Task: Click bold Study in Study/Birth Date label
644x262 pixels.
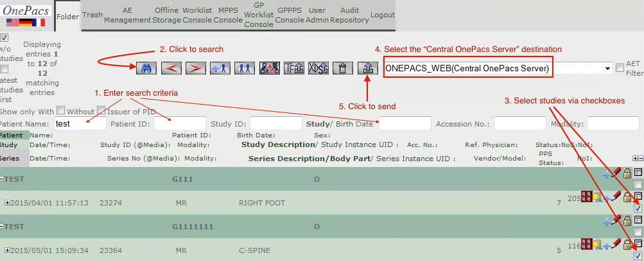Action: pyautogui.click(x=318, y=123)
